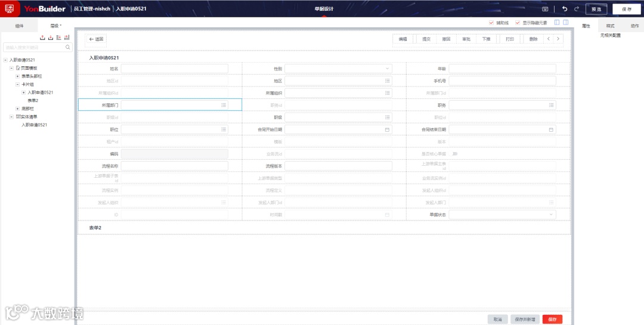Screen dimensions: 644x325
Task: Click the 审批 toolbar button
Action: [x=466, y=39]
